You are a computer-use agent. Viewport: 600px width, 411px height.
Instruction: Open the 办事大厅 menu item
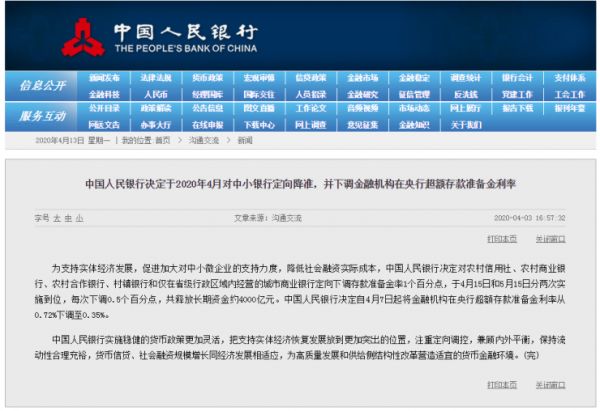156,125
